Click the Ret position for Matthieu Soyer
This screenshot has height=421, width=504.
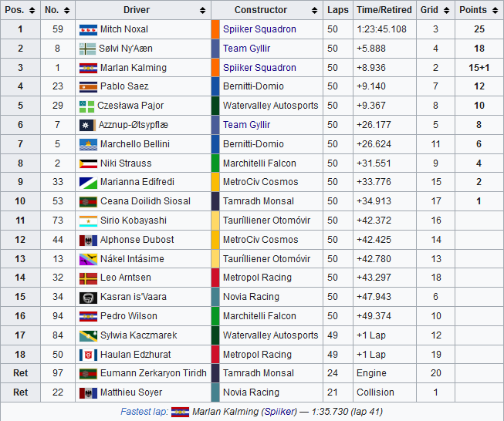[21, 392]
